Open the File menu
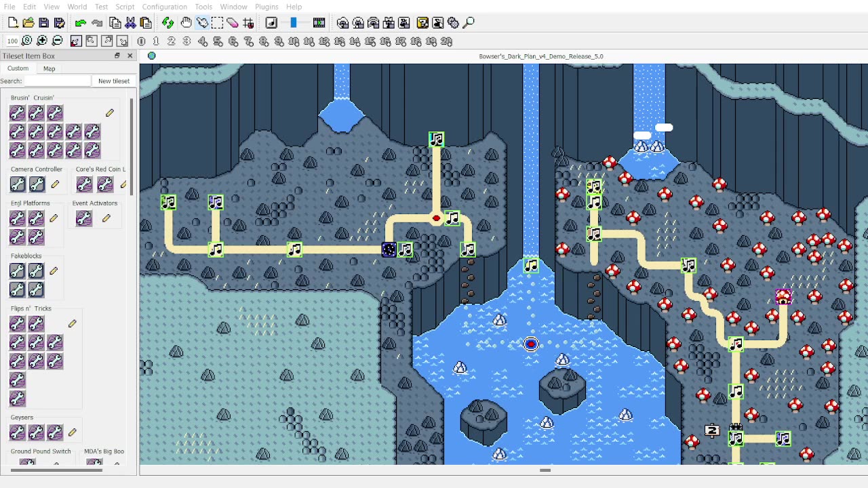 (9, 7)
